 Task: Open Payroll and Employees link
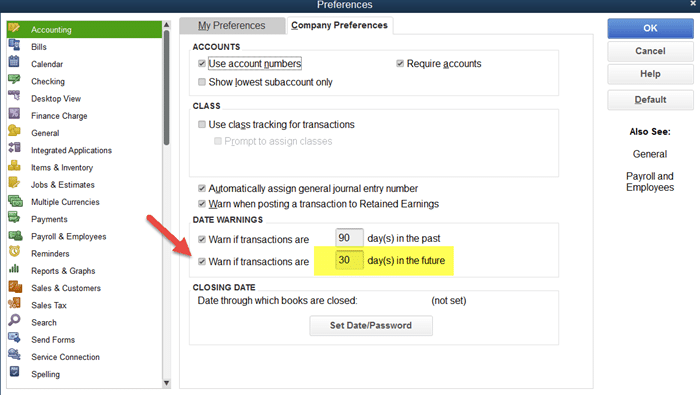tap(650, 182)
